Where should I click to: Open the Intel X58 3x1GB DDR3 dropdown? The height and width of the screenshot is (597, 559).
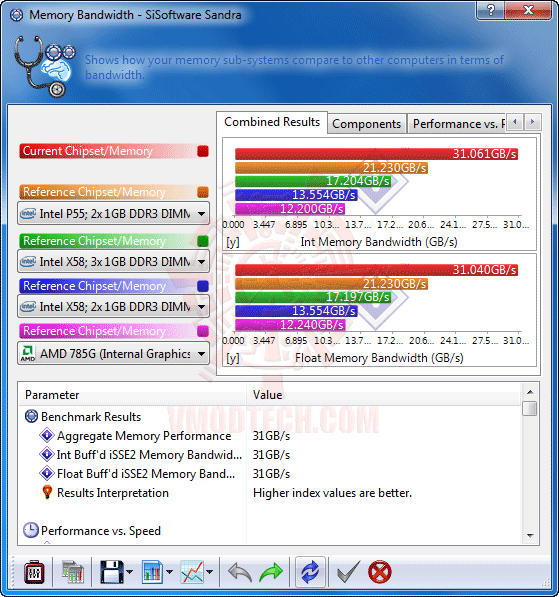[113, 262]
